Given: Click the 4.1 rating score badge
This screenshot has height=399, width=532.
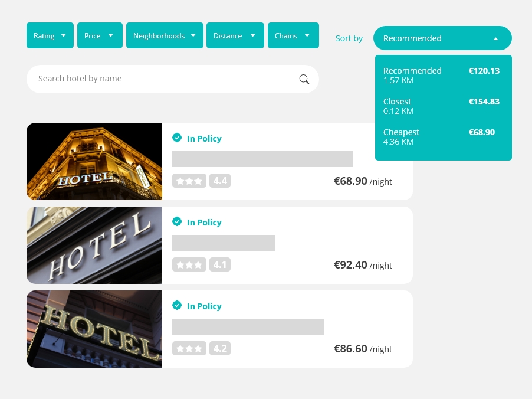Looking at the screenshot, I should 219,264.
